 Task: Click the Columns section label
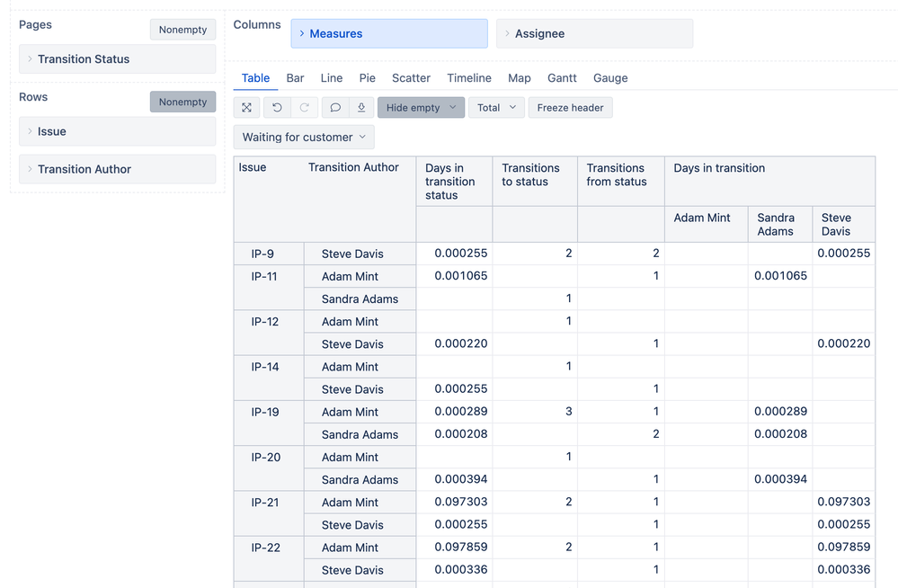tap(256, 24)
